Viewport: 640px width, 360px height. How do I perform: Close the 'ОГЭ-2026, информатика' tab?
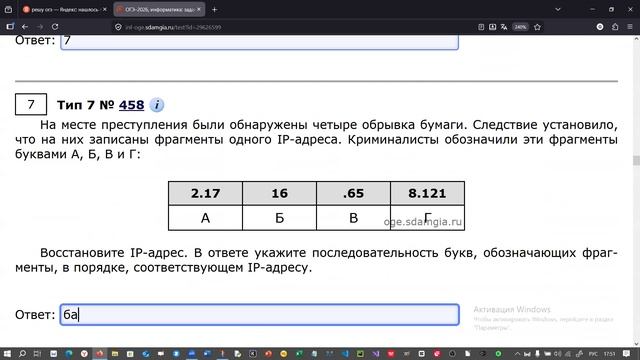199,9
